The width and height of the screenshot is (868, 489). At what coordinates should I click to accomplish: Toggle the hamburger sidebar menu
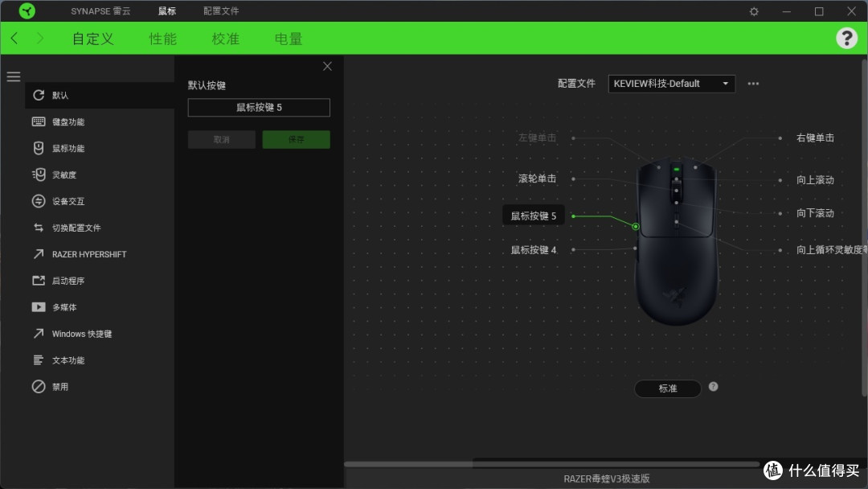pos(14,76)
